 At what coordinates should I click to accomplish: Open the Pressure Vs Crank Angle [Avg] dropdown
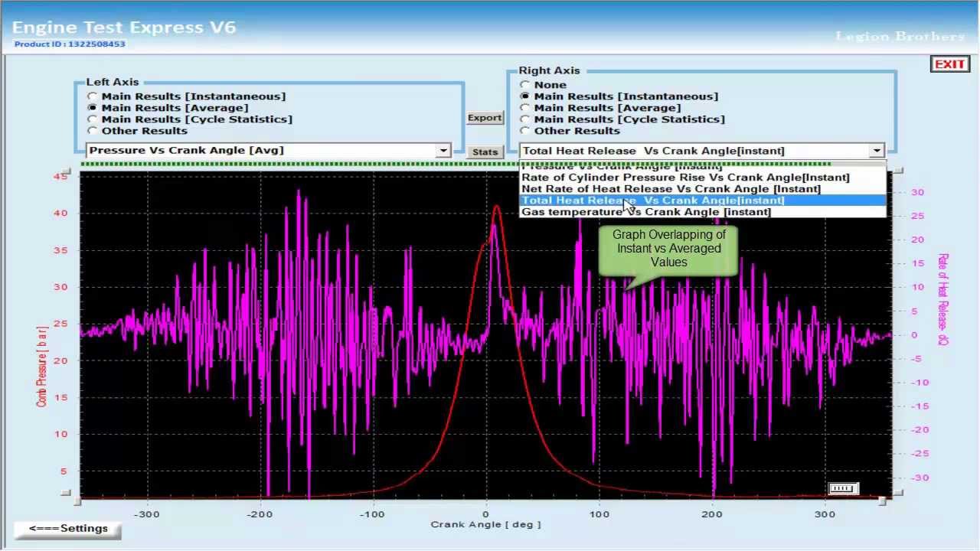443,151
